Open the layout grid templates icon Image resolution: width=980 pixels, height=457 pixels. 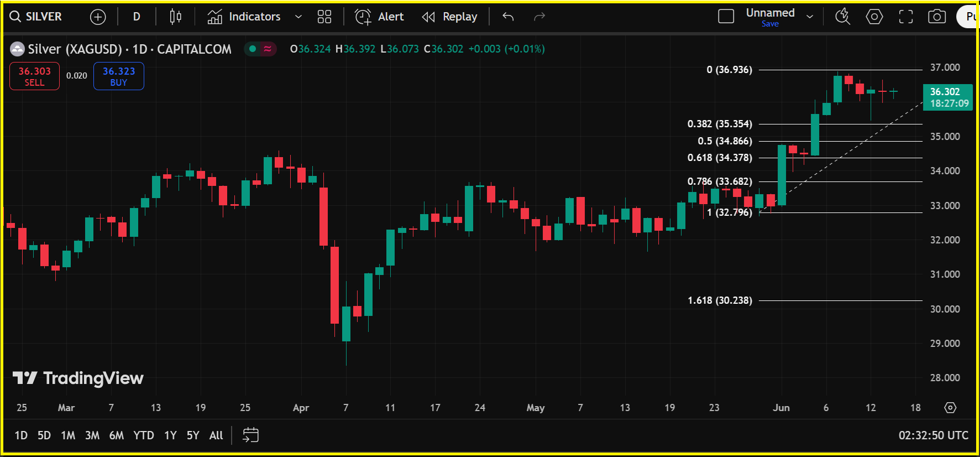click(324, 17)
